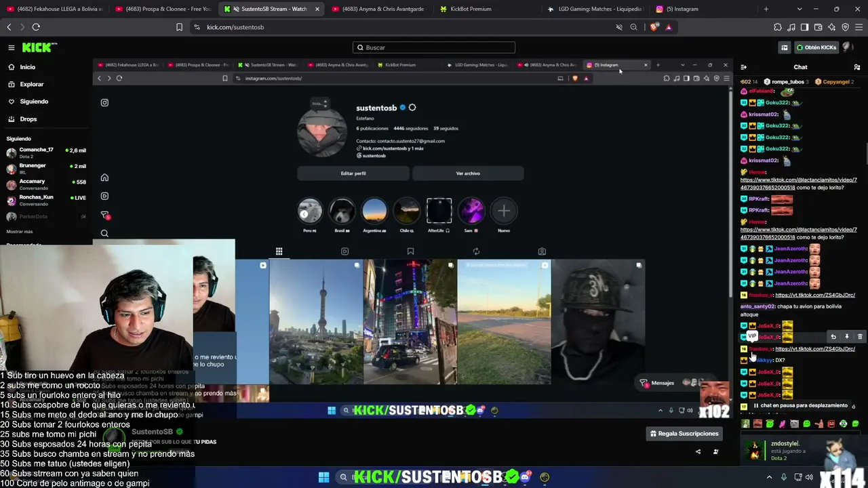Viewport: 868px width, 488px height.
Task: Collapse the chat panel
Action: [744, 67]
